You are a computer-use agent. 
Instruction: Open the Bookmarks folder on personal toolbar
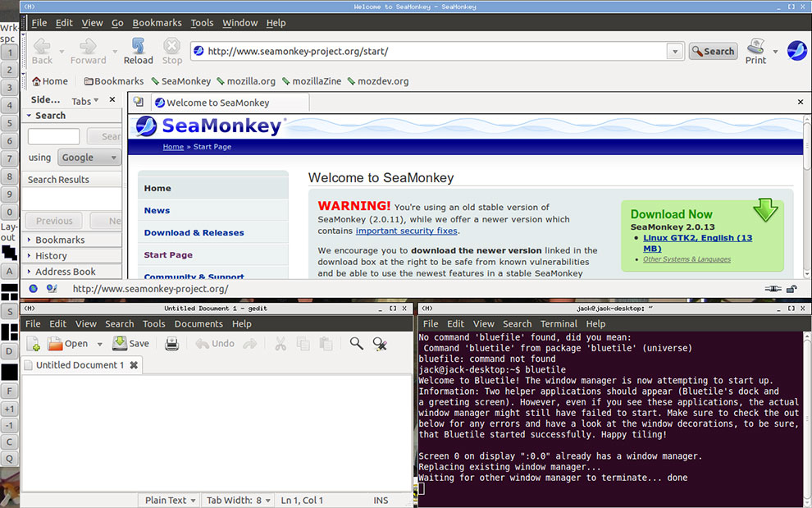(114, 81)
